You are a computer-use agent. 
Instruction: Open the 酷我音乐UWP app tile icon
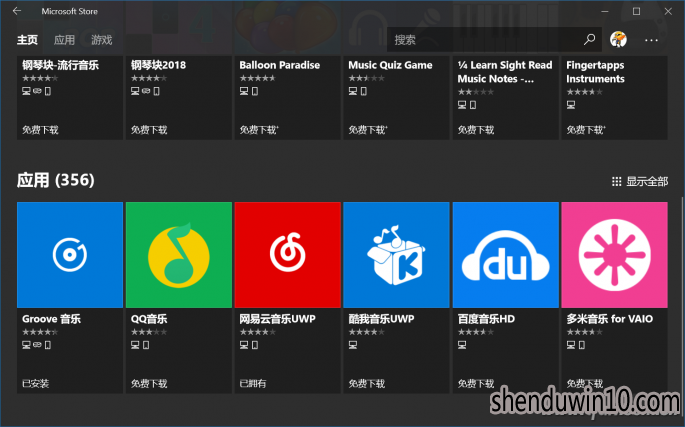tap(396, 255)
